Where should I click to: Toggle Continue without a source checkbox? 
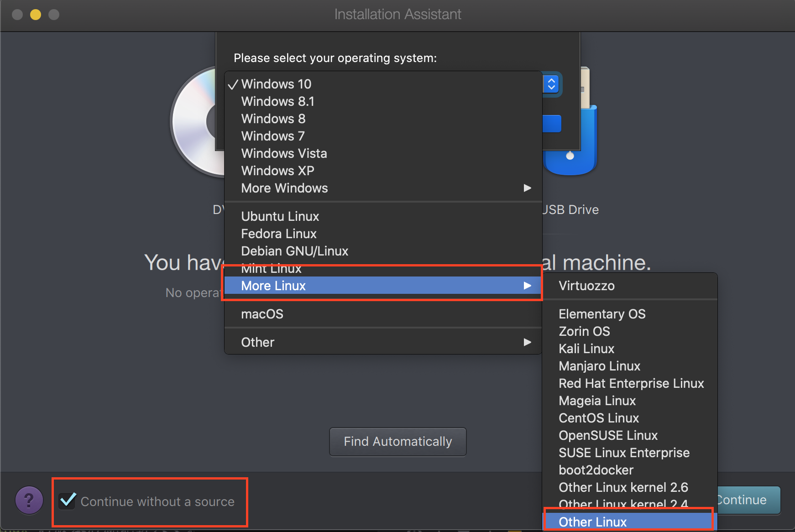click(68, 501)
